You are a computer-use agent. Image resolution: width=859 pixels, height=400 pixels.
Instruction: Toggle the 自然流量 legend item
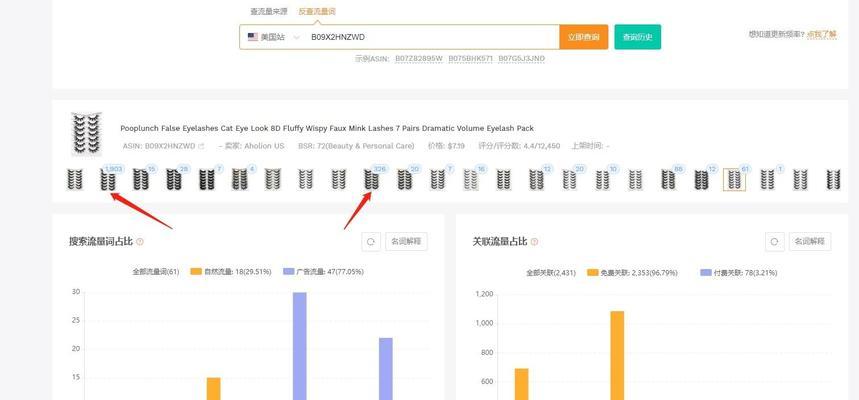(x=231, y=271)
